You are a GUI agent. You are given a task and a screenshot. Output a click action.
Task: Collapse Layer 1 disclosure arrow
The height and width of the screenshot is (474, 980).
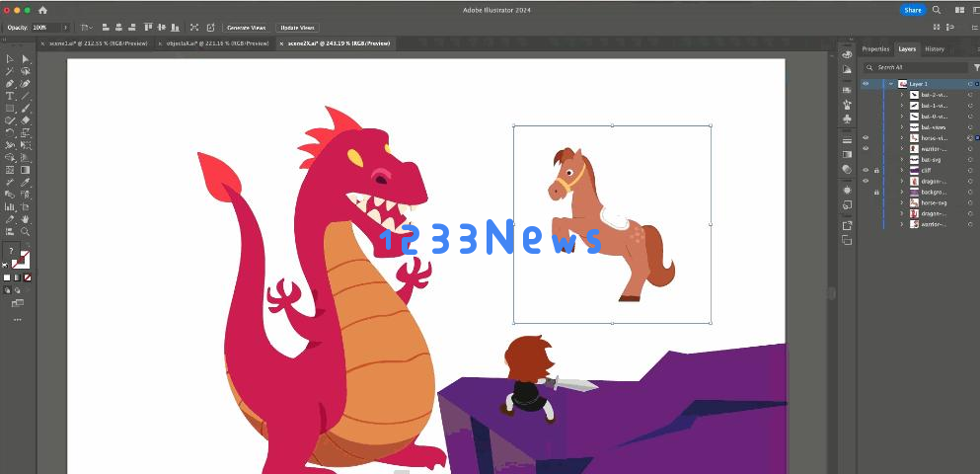890,84
